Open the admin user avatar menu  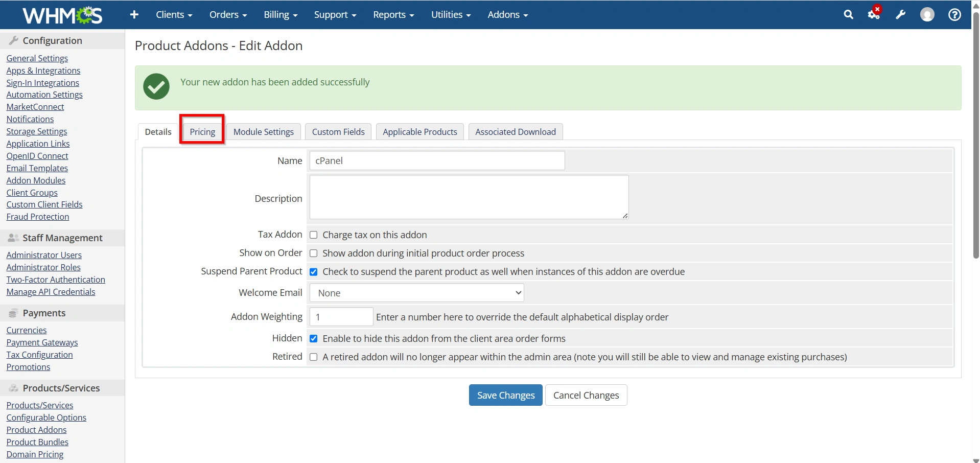tap(927, 15)
